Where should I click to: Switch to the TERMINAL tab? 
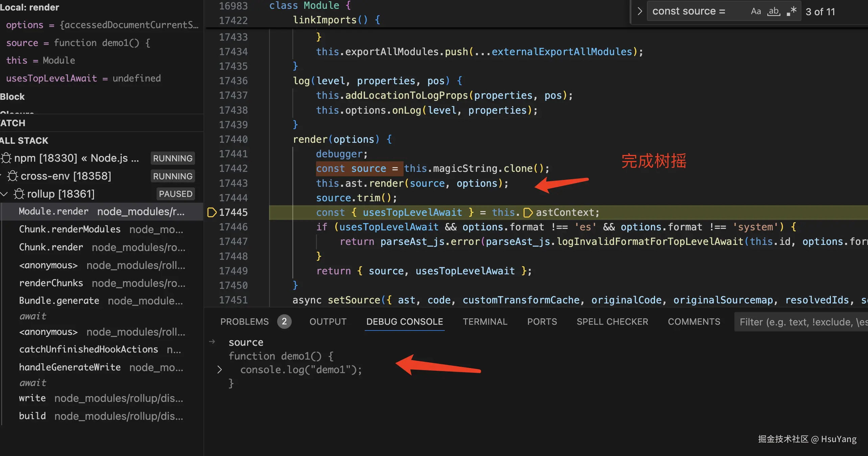485,321
